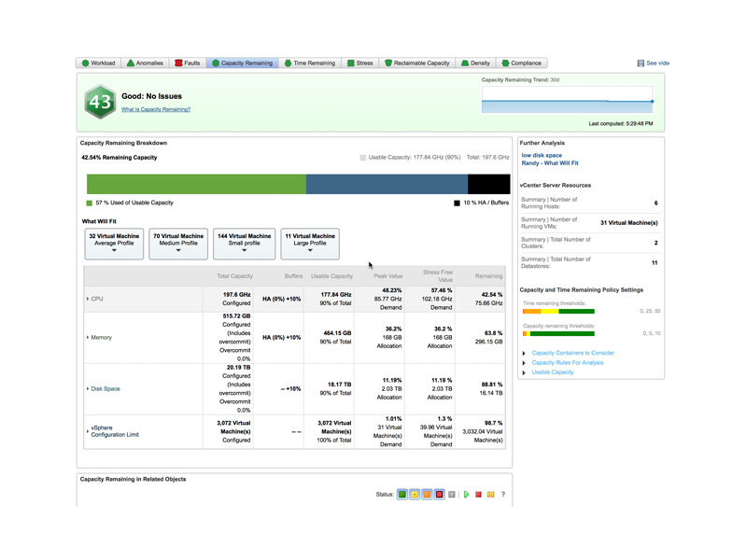Toggle the yellow status filter
Image resolution: width=747 pixels, height=560 pixels.
[415, 495]
